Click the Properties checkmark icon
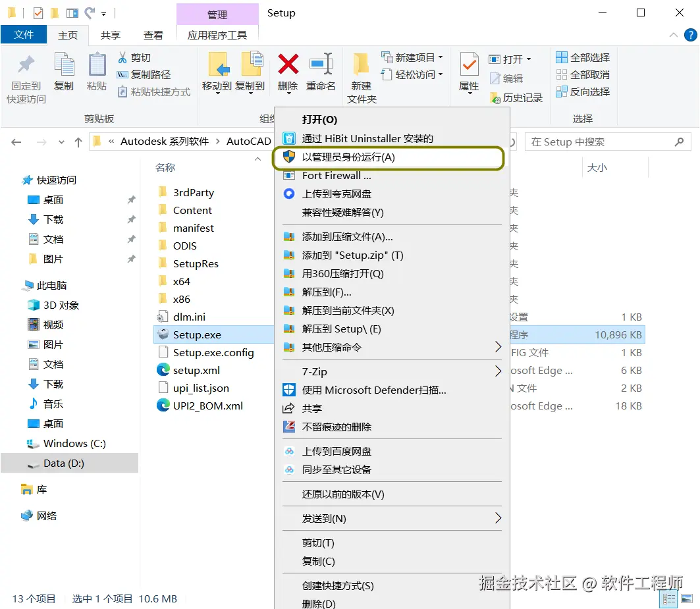 click(x=469, y=65)
